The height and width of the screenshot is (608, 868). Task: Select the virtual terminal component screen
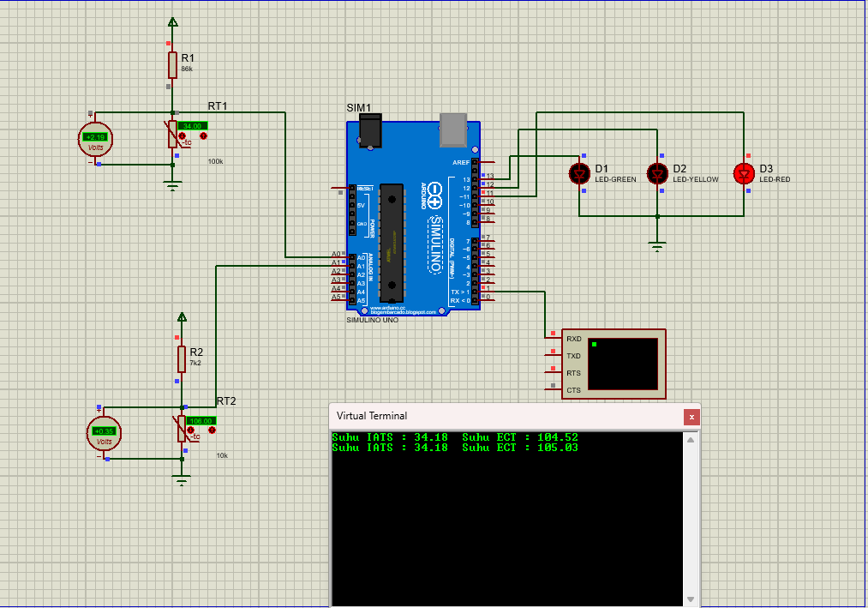(623, 364)
